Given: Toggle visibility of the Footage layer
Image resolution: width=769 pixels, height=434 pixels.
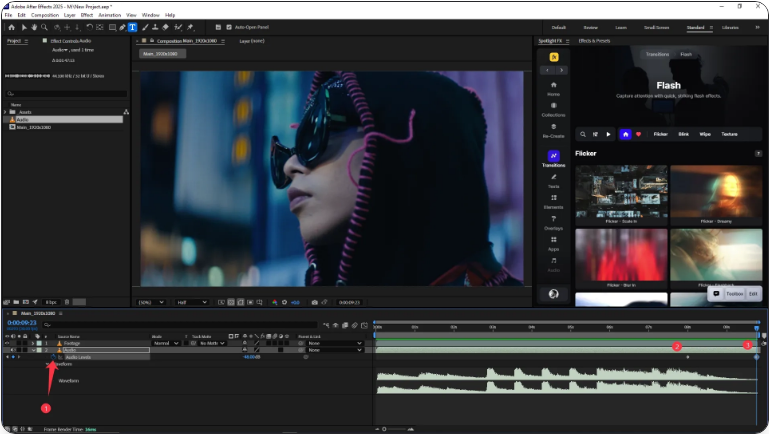Looking at the screenshot, I should [7, 343].
